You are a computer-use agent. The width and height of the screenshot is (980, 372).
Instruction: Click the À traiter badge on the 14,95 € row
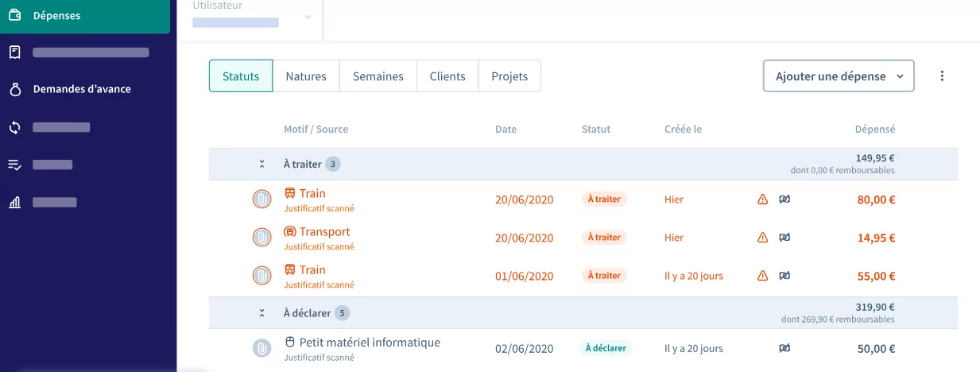pos(604,238)
